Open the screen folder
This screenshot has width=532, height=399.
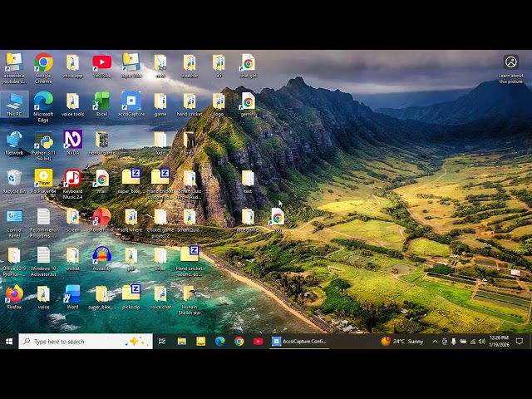tap(72, 219)
